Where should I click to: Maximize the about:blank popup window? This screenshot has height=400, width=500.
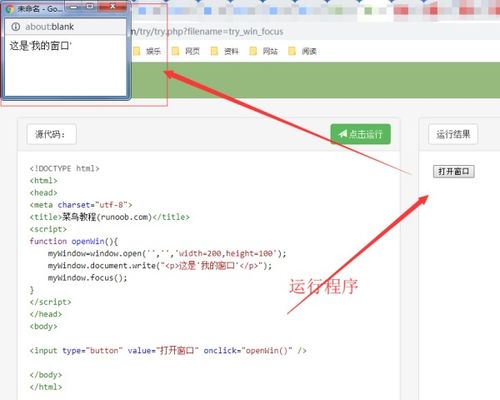(90, 6)
